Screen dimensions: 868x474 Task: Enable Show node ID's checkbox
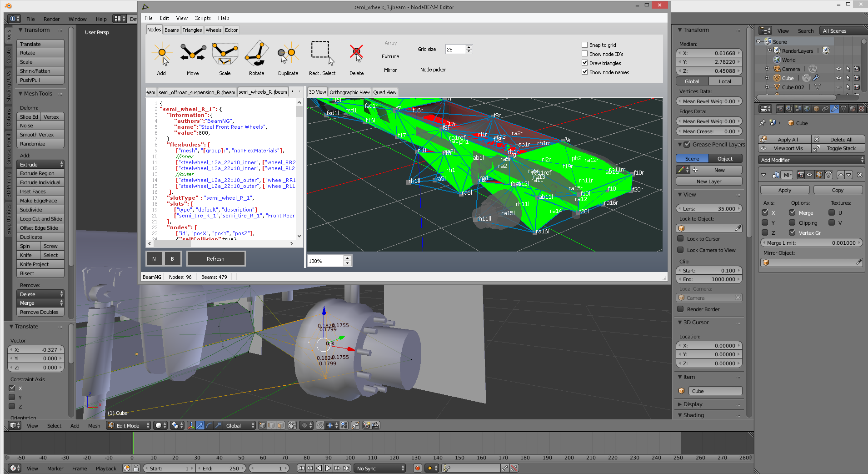point(585,54)
